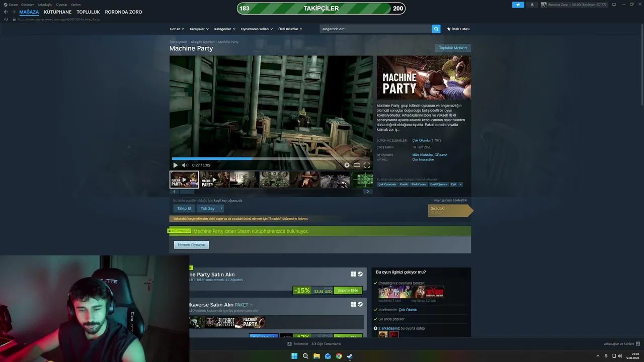Switch to the KÜTÜPHANE tab
Image resolution: width=644 pixels, height=362 pixels.
[58, 12]
